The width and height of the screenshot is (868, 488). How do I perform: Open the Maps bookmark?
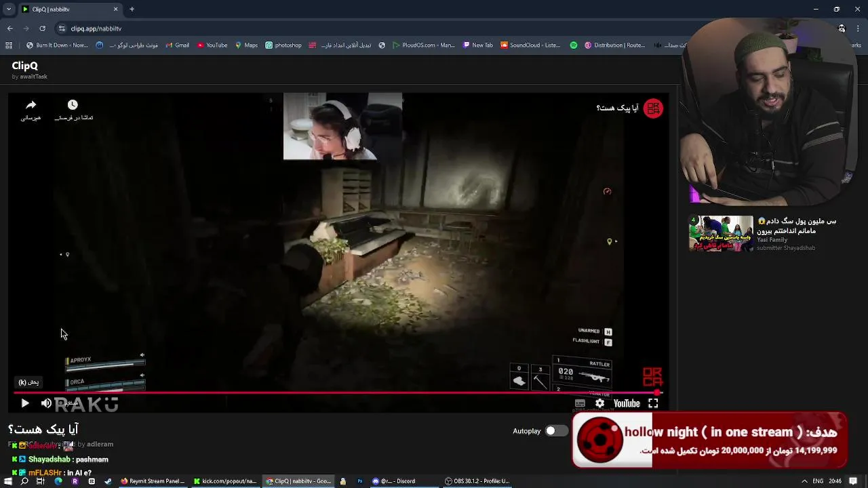click(x=246, y=45)
